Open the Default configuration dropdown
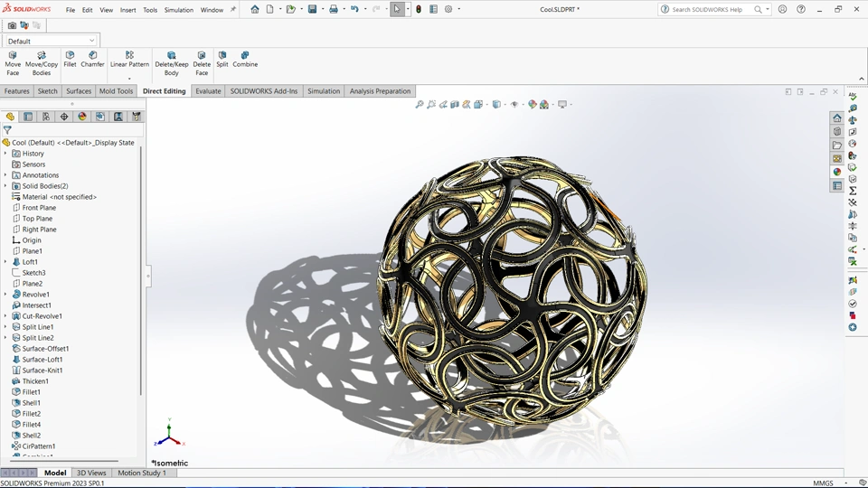 tap(51, 41)
